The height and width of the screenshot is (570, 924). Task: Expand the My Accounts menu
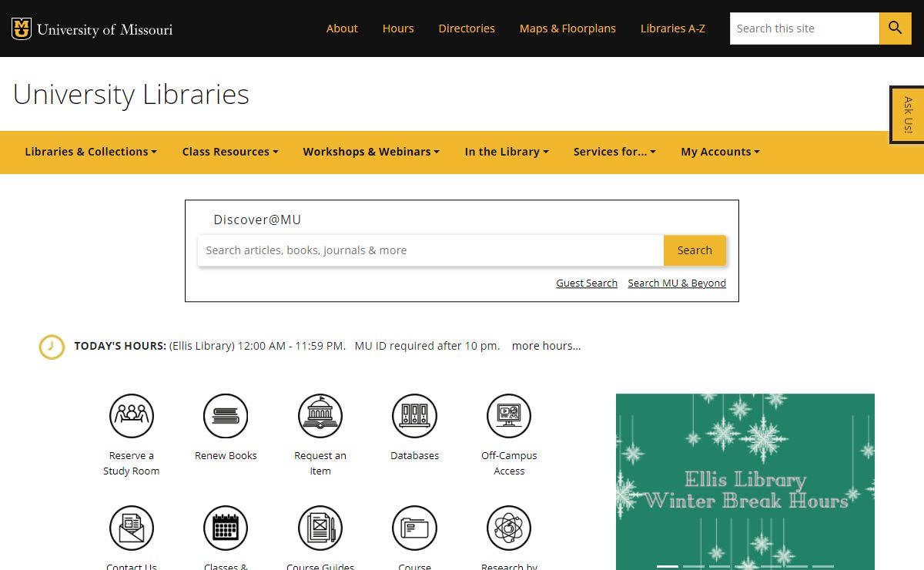pyautogui.click(x=720, y=152)
